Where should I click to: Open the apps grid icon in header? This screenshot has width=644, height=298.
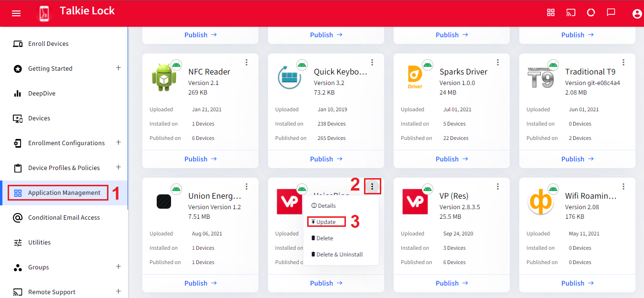coord(551,13)
